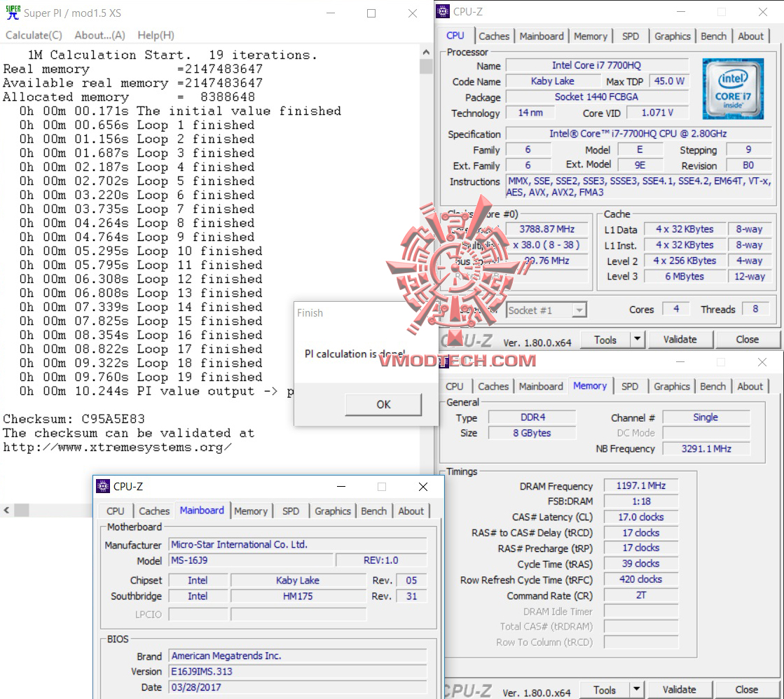Maximize the Super PI window
784x699 pixels.
tap(371, 13)
